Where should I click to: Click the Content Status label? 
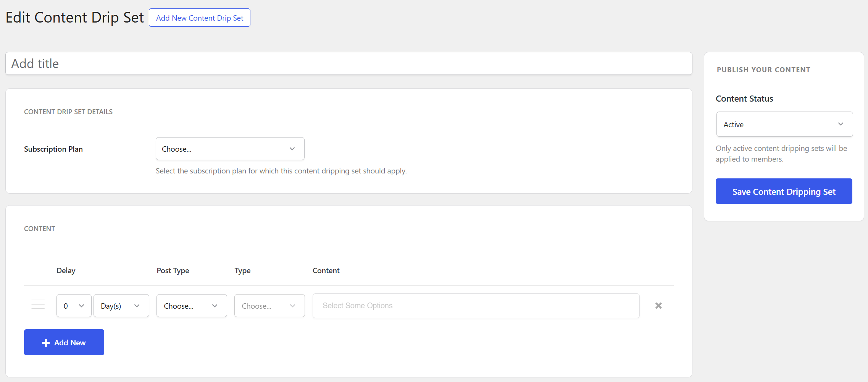click(x=744, y=99)
